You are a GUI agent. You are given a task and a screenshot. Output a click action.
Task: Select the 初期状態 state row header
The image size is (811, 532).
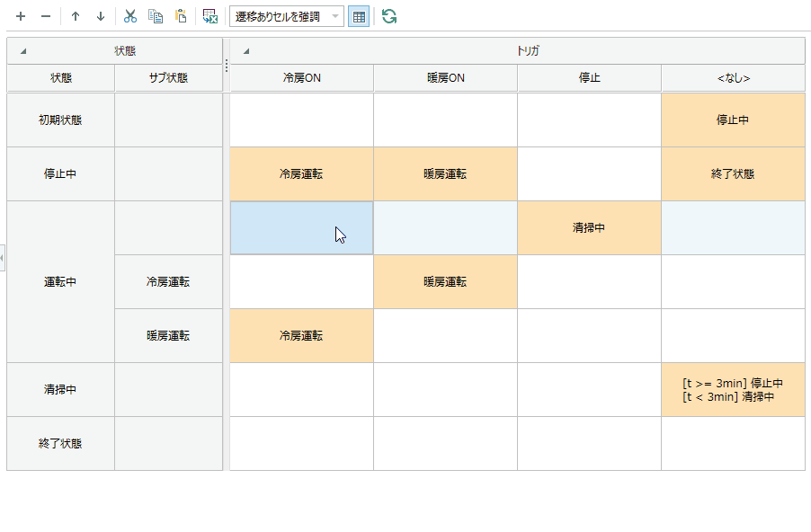[x=60, y=120]
